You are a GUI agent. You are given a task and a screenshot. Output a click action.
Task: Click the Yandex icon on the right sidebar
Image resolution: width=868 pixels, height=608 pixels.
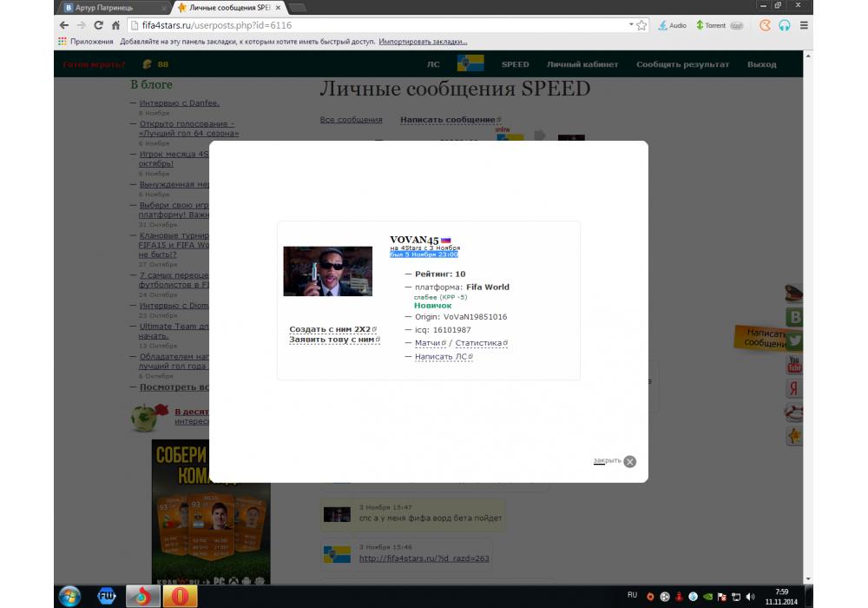[793, 388]
